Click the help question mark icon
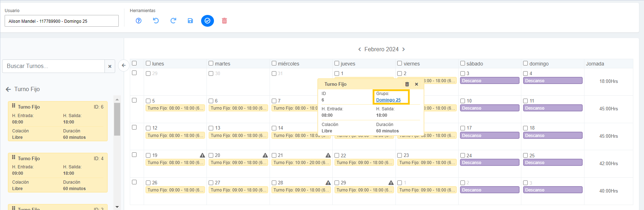The height and width of the screenshot is (210, 644). click(139, 21)
